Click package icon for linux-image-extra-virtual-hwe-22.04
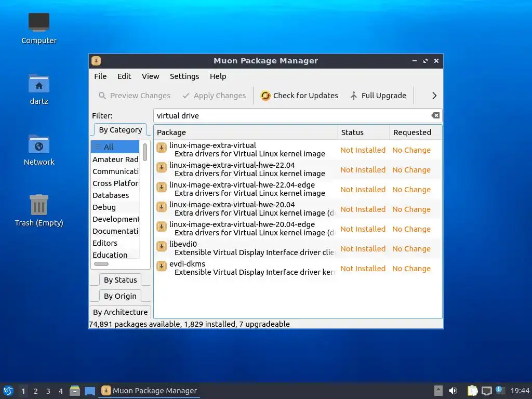Viewport: 532px width, 399px height. click(162, 167)
